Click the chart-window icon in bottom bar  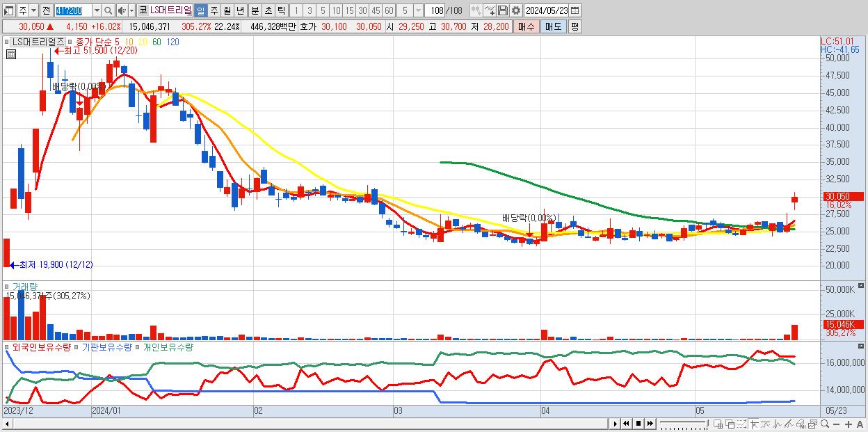click(x=812, y=424)
